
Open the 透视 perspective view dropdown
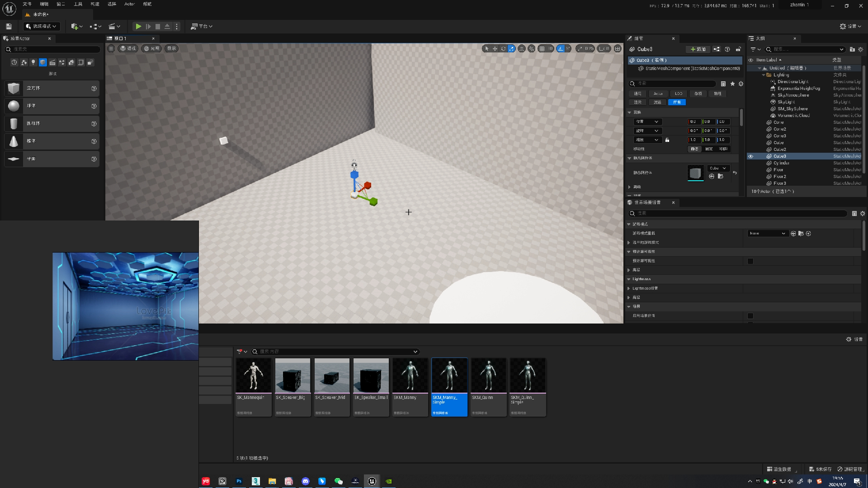(128, 48)
